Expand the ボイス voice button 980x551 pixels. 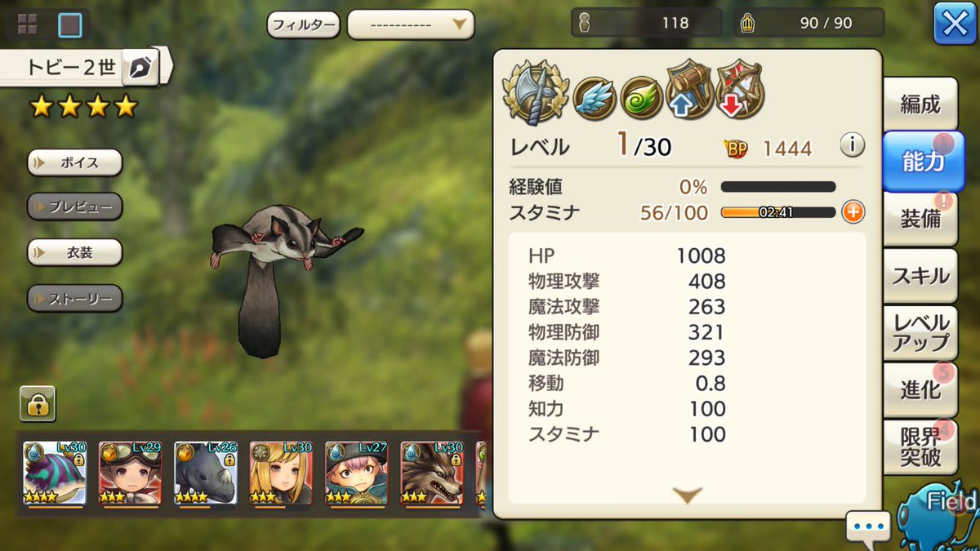tap(74, 162)
